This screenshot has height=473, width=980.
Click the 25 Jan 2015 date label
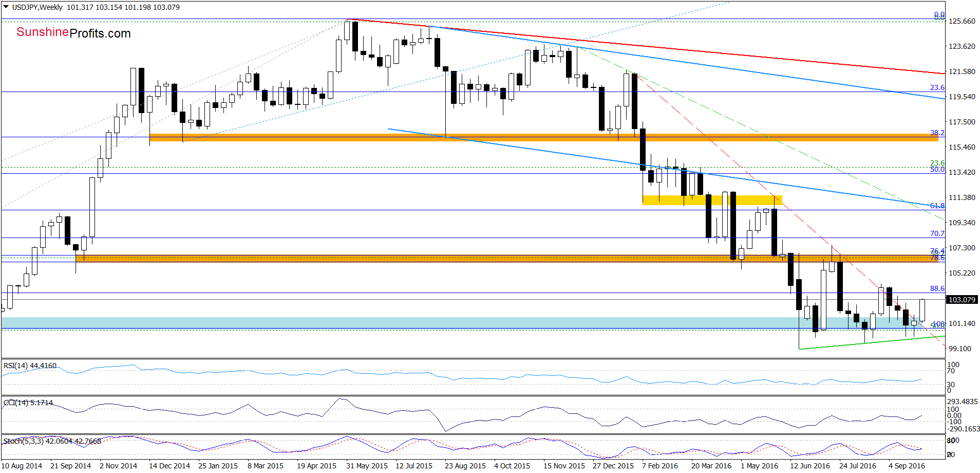[218, 466]
